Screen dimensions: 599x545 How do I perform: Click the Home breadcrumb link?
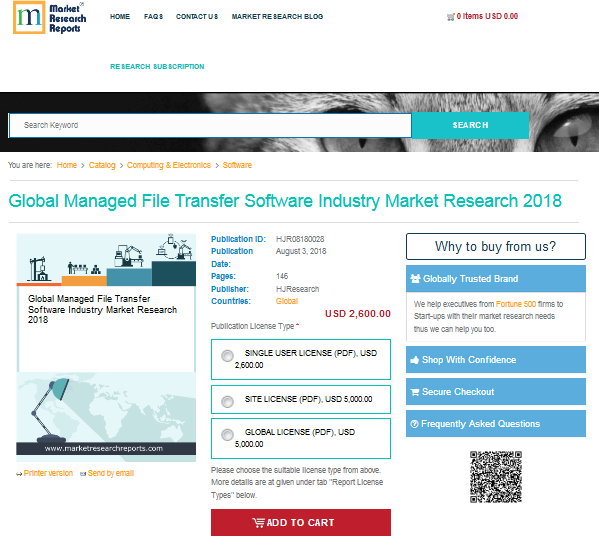[67, 165]
